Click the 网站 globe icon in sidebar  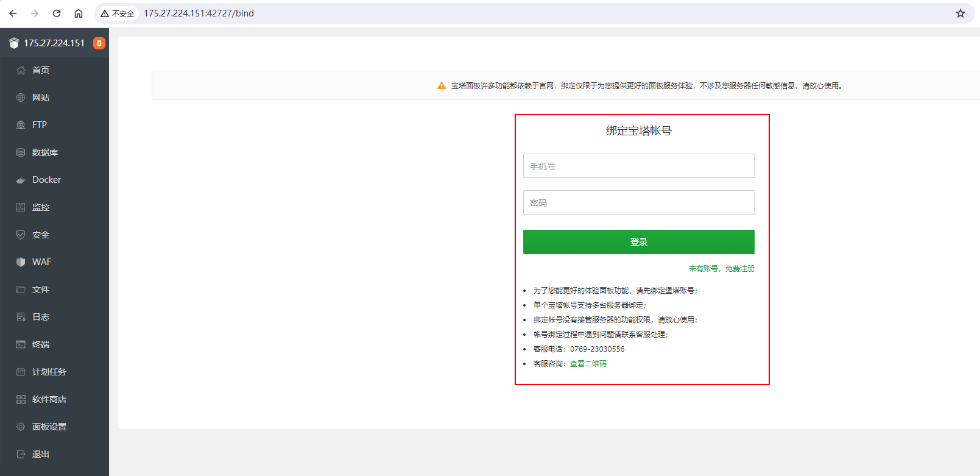coord(21,98)
